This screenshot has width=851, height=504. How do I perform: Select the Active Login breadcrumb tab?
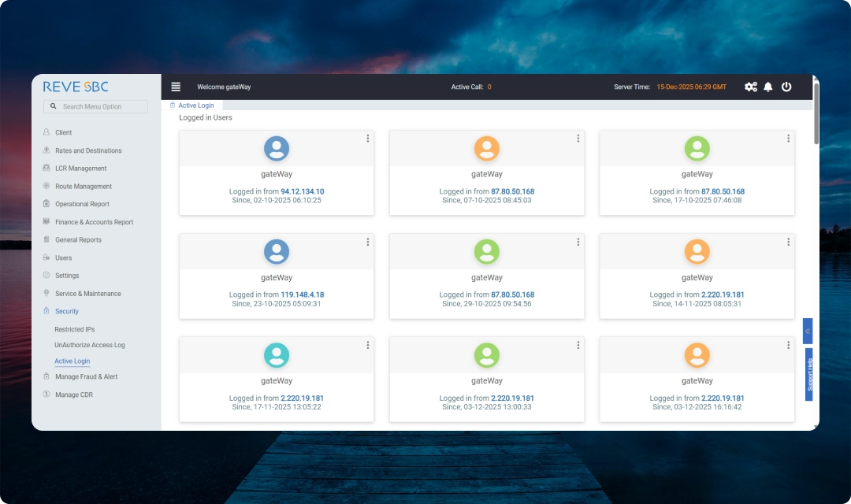[x=195, y=105]
